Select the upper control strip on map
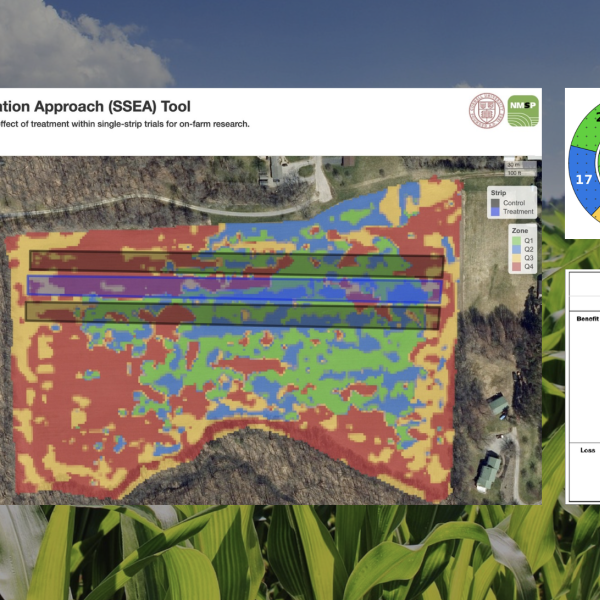 click(236, 264)
